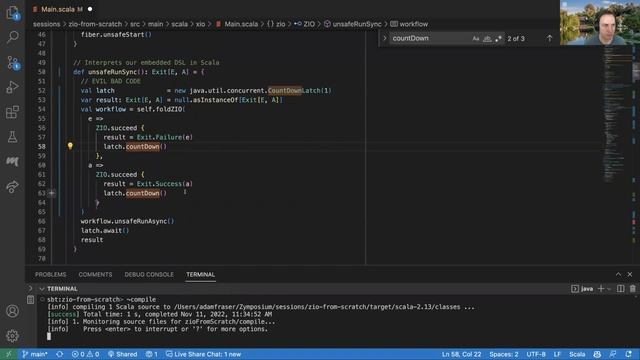Open the Live Share view
The image size is (640, 360).
(x=13, y=187)
